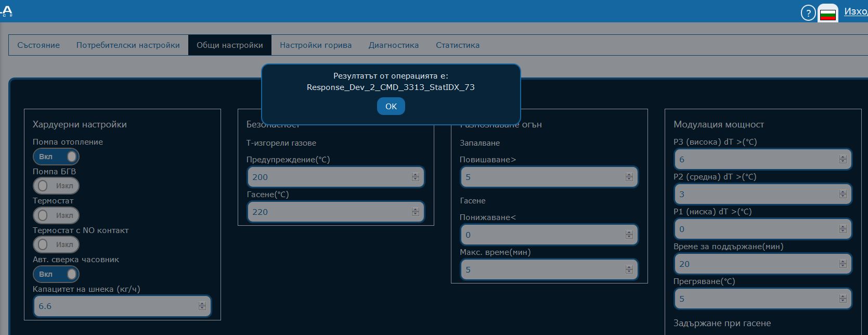Click the Капацитет на шнека spinner arrows
The height and width of the screenshot is (335, 868).
[202, 306]
